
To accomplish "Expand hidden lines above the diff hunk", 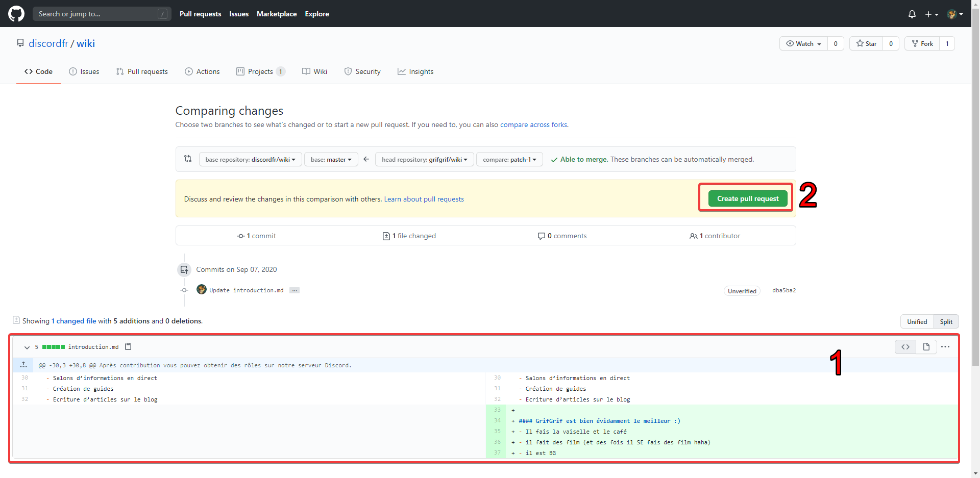I will (23, 365).
